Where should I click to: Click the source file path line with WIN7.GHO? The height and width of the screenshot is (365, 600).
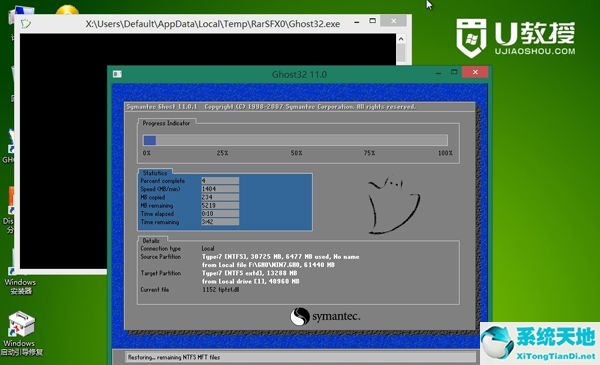click(268, 265)
